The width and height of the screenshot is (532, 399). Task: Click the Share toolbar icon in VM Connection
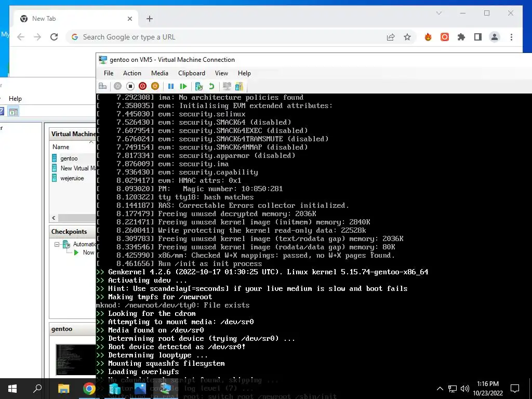(239, 86)
